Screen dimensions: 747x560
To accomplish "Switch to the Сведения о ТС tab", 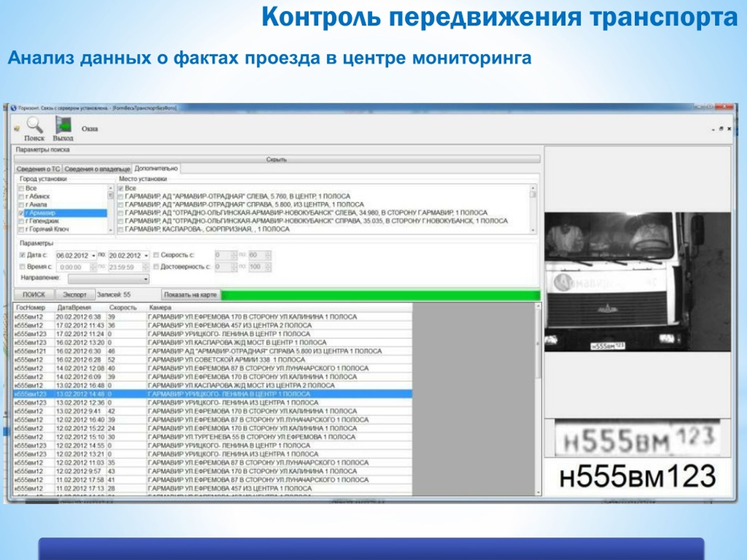I will coord(38,169).
